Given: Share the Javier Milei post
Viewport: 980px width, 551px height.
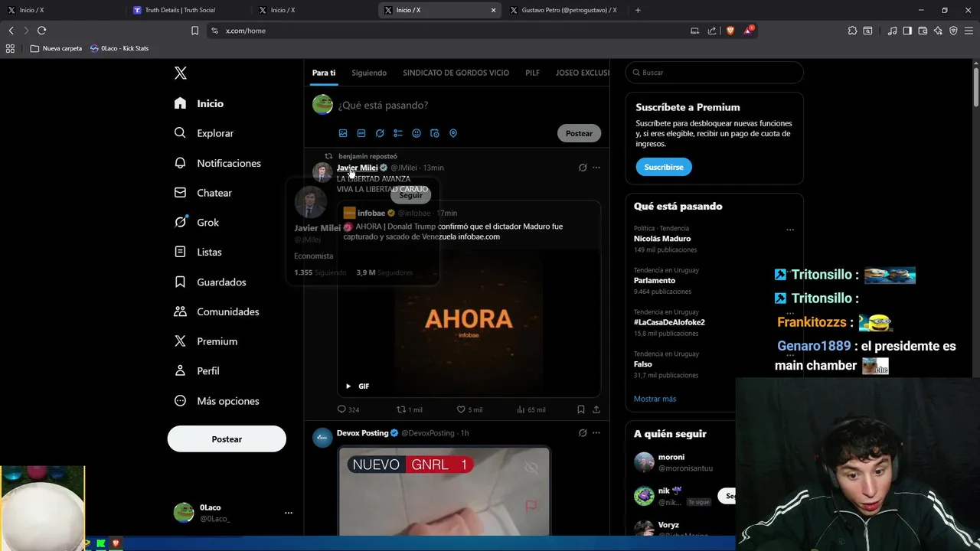Looking at the screenshot, I should point(596,409).
